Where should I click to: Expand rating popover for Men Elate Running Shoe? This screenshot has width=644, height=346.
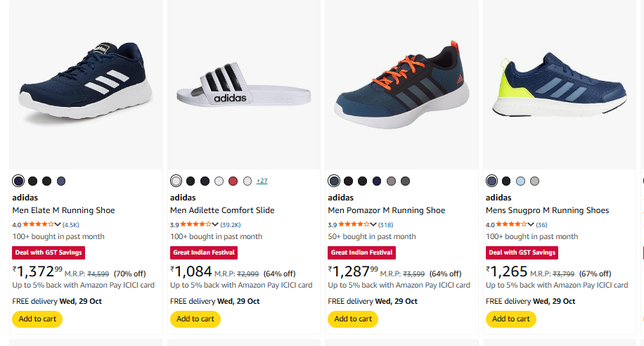coord(58,225)
